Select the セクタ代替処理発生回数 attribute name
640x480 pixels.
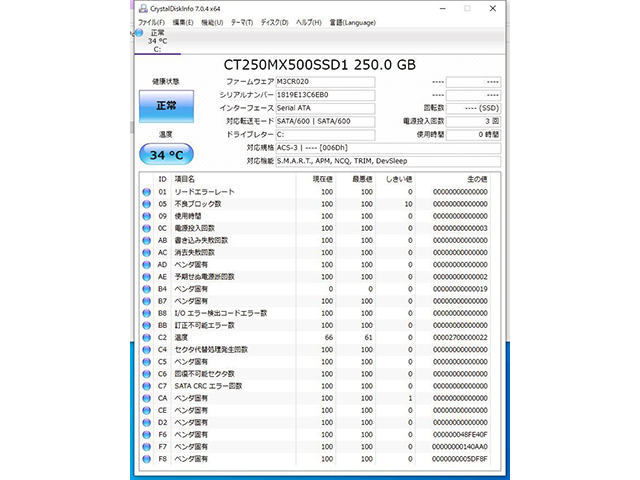211,350
